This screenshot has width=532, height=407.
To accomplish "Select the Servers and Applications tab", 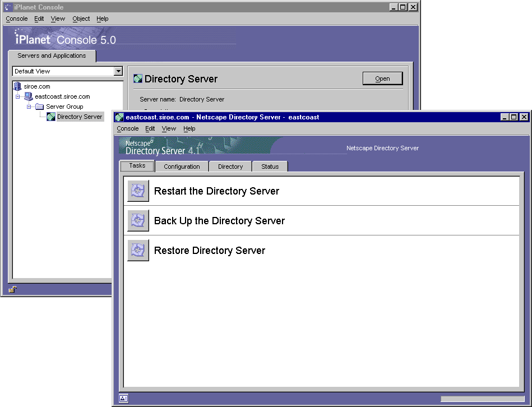I will (x=52, y=55).
